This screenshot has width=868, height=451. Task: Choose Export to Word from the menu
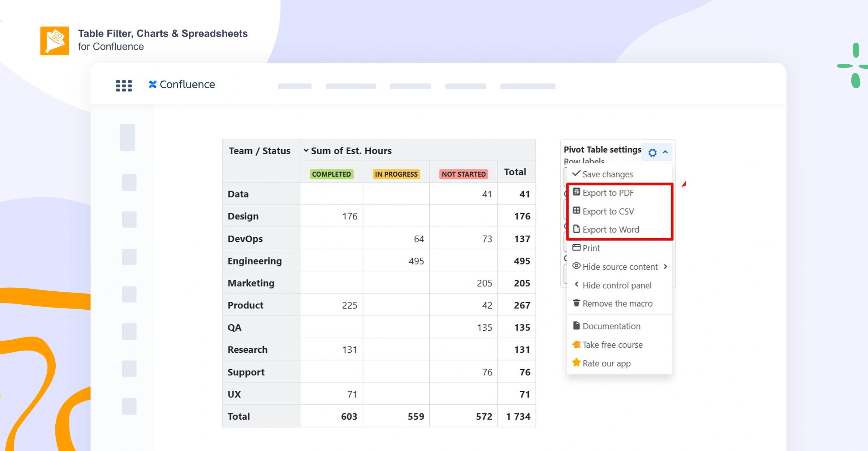[x=611, y=229]
